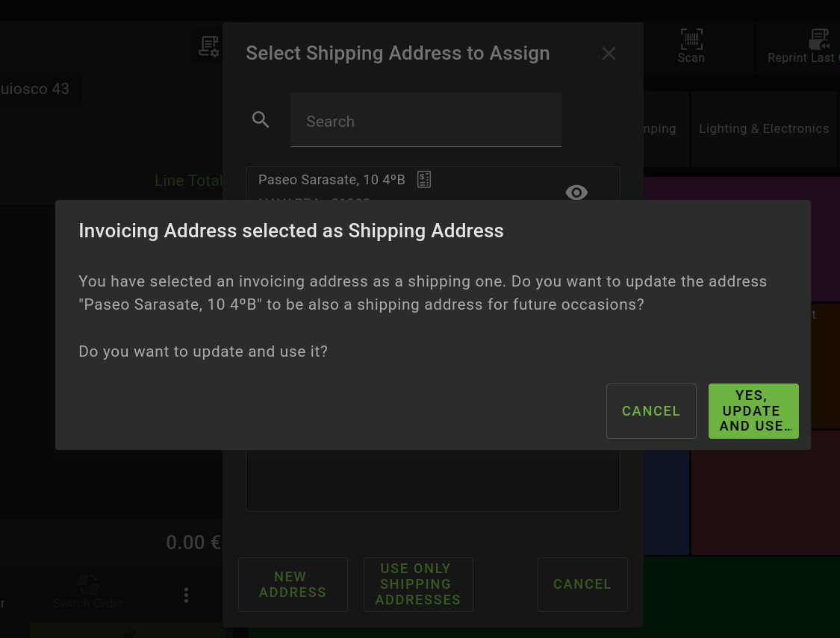840x638 pixels.
Task: Click the order settings icon in toolbar
Action: pyautogui.click(x=208, y=47)
